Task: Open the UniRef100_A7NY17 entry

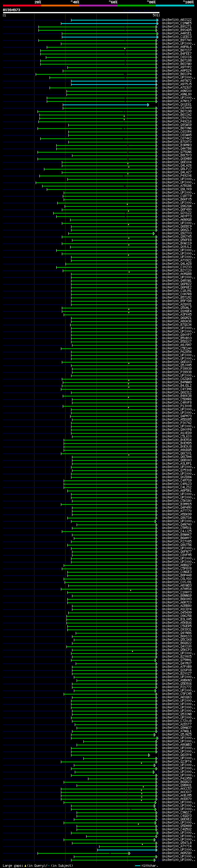Action: [x=177, y=101]
